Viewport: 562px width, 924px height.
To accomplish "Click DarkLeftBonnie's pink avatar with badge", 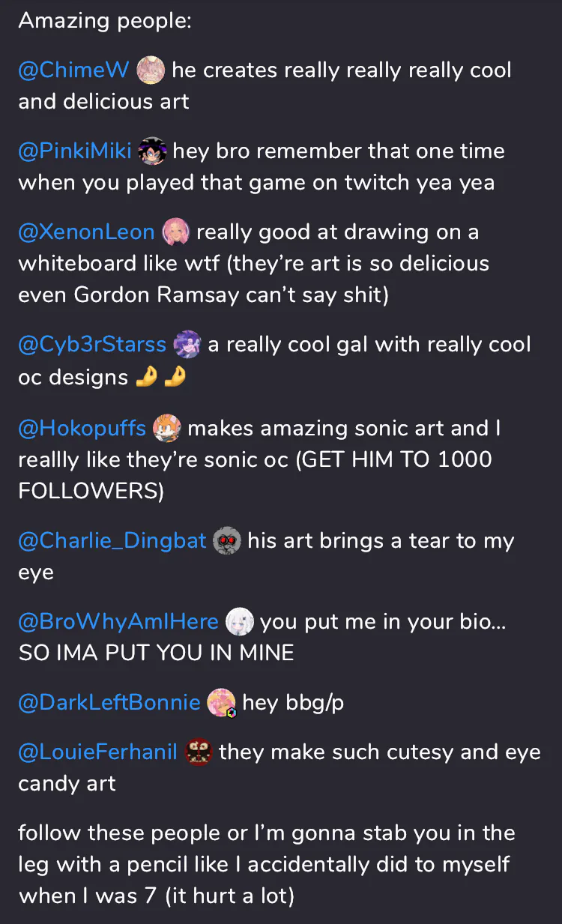I will [222, 703].
